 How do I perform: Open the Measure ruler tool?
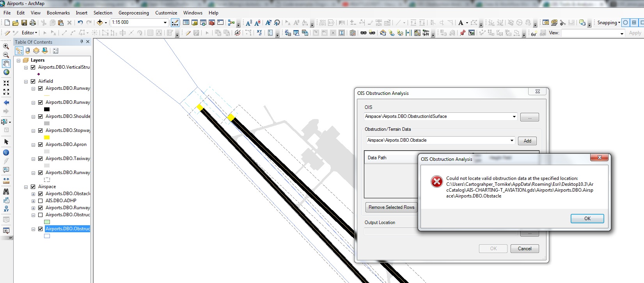(x=6, y=181)
